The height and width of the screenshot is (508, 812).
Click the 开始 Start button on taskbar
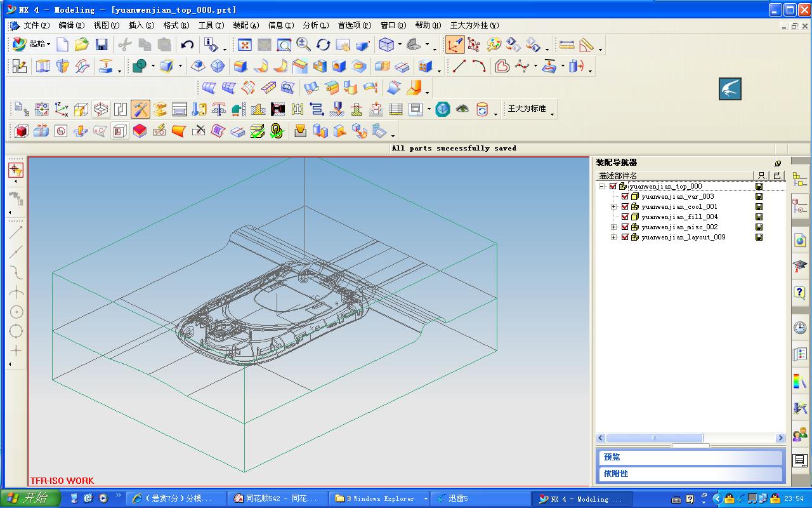point(29,498)
